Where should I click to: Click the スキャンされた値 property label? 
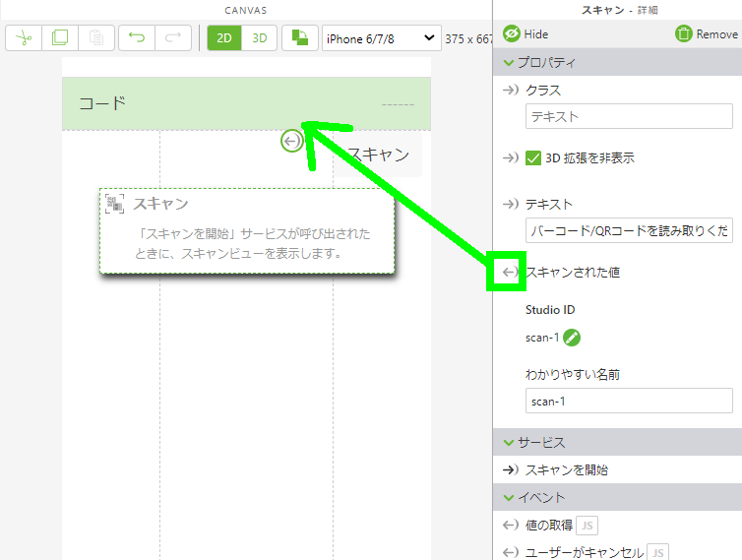click(573, 273)
